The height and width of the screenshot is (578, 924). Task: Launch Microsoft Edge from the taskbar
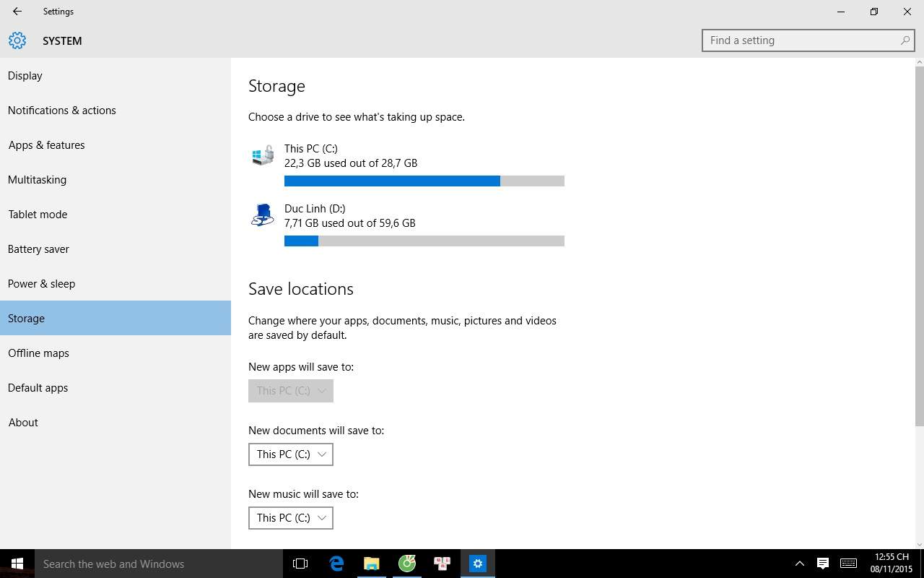click(x=336, y=564)
